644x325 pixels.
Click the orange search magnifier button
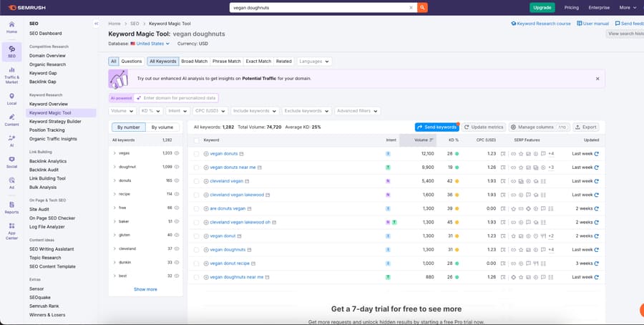(422, 7)
